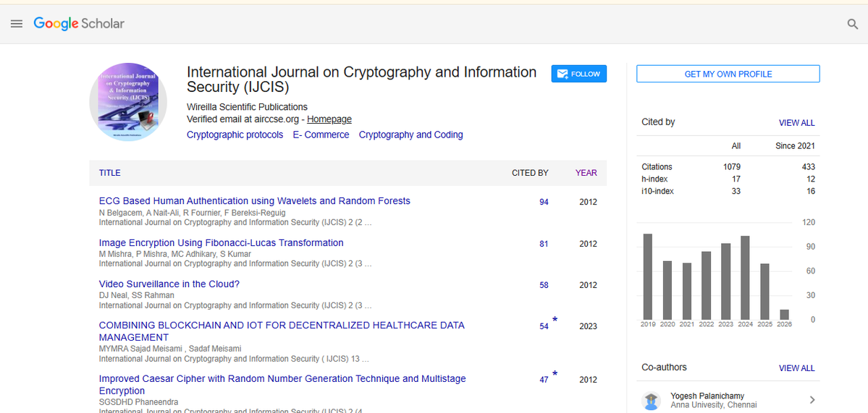Click the asterisk next to 47 citations
Screen dimensions: 868x413
click(x=555, y=374)
